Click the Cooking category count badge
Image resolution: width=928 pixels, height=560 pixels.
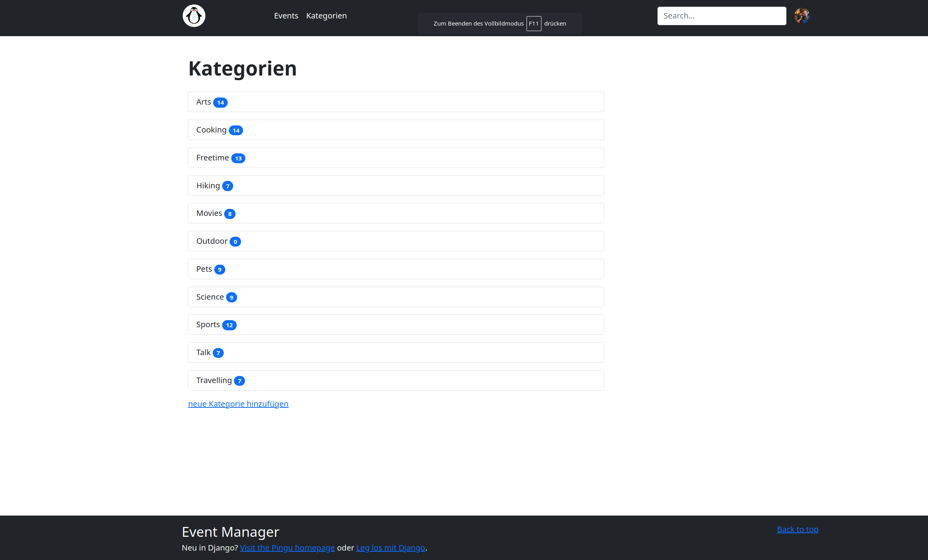tap(236, 130)
